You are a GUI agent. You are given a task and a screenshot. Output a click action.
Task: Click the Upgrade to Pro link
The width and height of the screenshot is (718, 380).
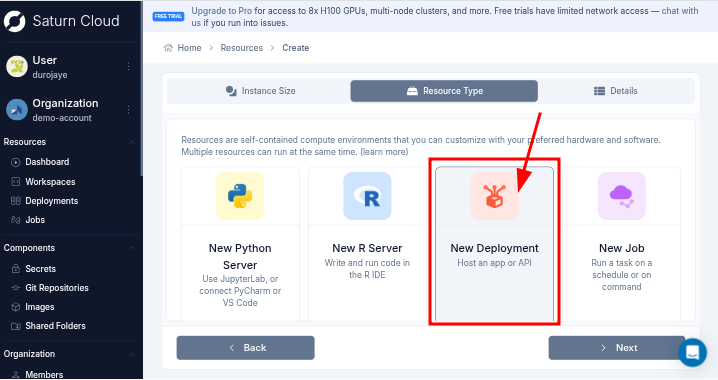tap(222, 11)
